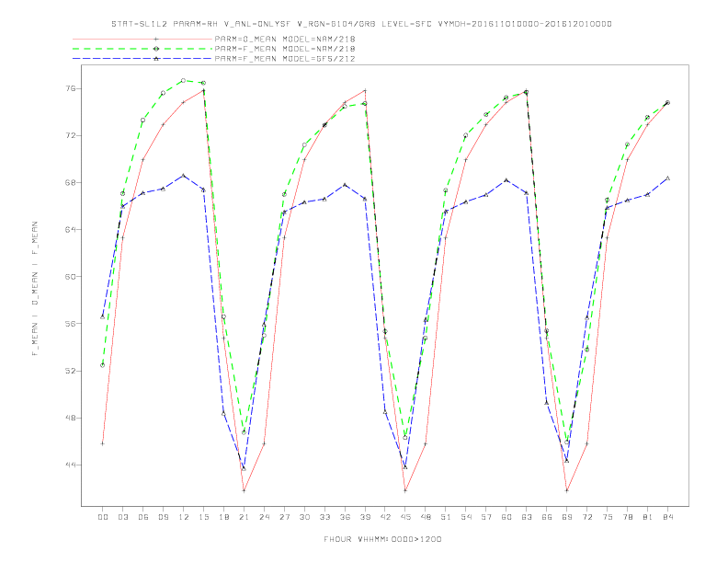
Task: Click x-axis tick label 21
Action: tap(244, 517)
